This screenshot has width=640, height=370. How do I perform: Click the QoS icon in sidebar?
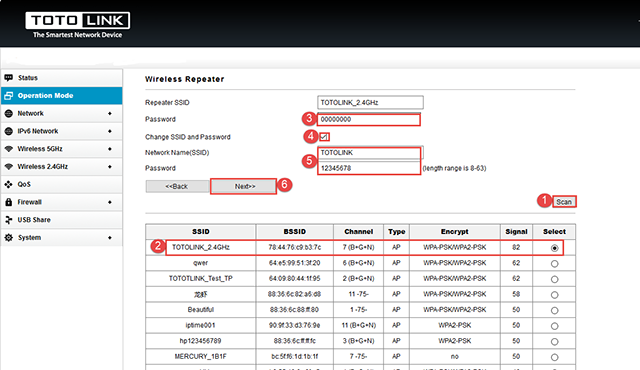pos(9,184)
